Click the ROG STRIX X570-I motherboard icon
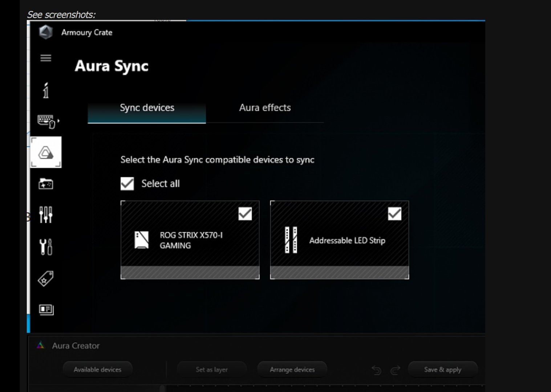The height and width of the screenshot is (392, 551). coord(142,240)
